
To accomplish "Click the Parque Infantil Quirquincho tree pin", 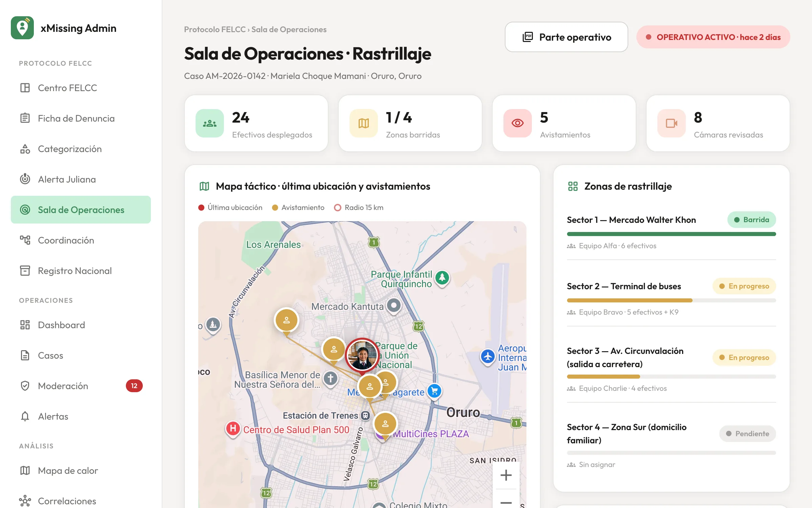I will (x=442, y=278).
